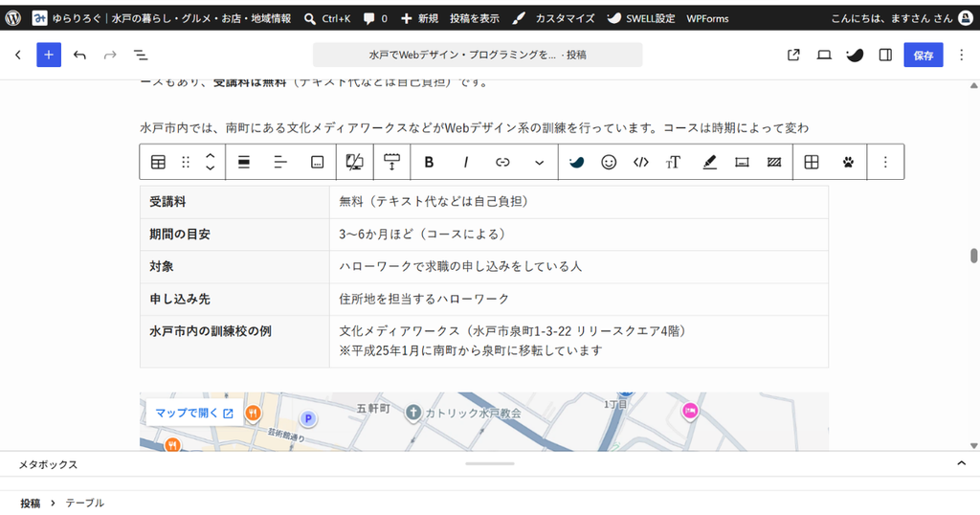Insert an emoji with smiley icon

(609, 162)
